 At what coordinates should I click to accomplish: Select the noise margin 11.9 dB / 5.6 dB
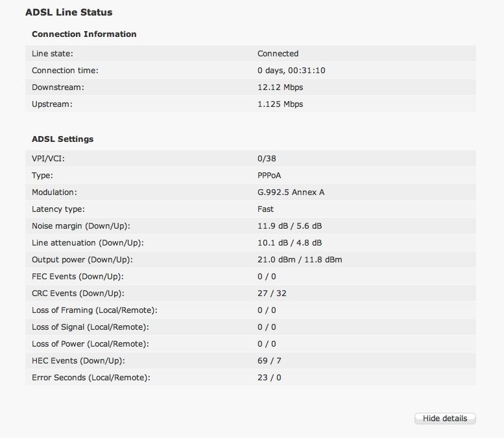pyautogui.click(x=289, y=226)
